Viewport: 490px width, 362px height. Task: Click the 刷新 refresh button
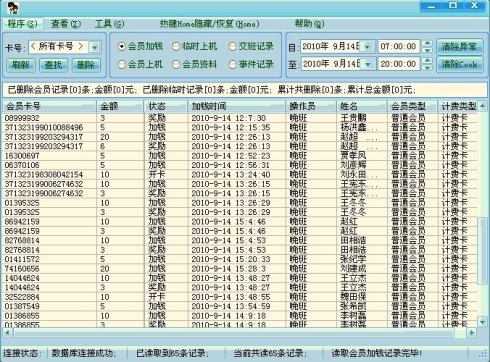tap(21, 65)
